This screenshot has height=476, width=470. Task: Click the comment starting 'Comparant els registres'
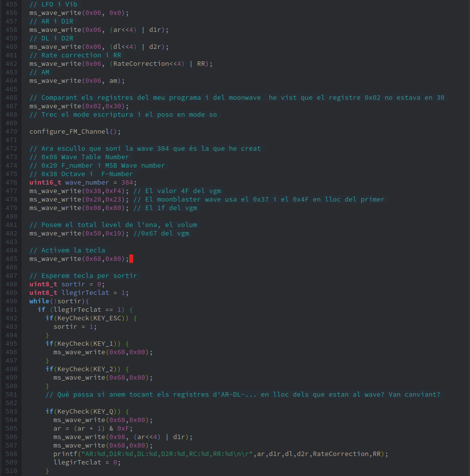pyautogui.click(x=237, y=98)
